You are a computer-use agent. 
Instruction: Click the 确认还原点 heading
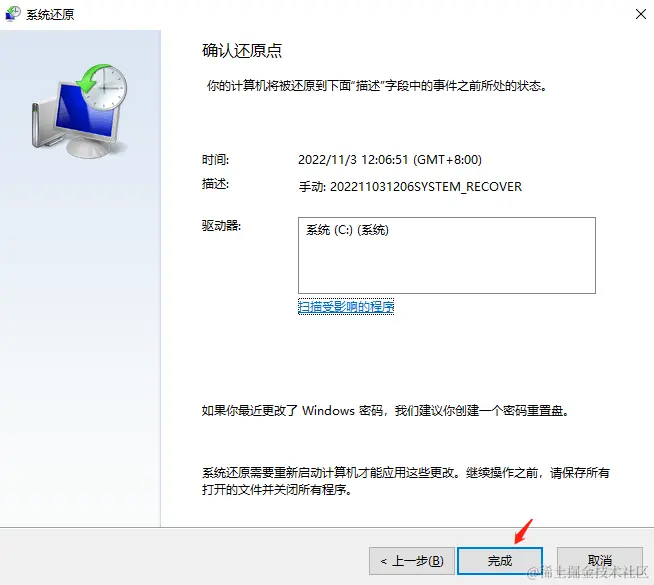pos(242,50)
